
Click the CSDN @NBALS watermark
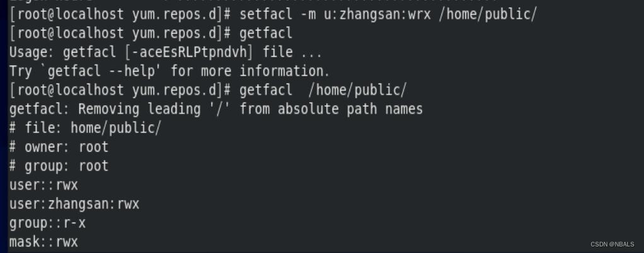click(612, 244)
